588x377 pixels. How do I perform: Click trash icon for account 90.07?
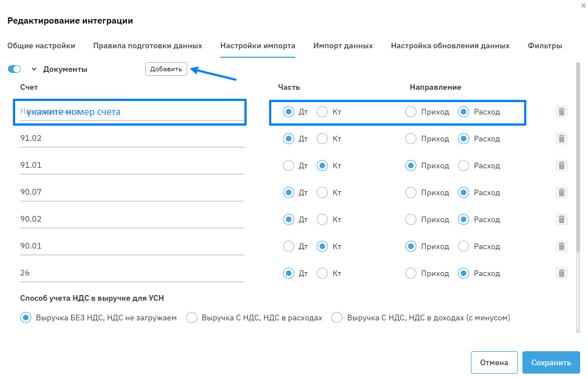pyautogui.click(x=561, y=192)
